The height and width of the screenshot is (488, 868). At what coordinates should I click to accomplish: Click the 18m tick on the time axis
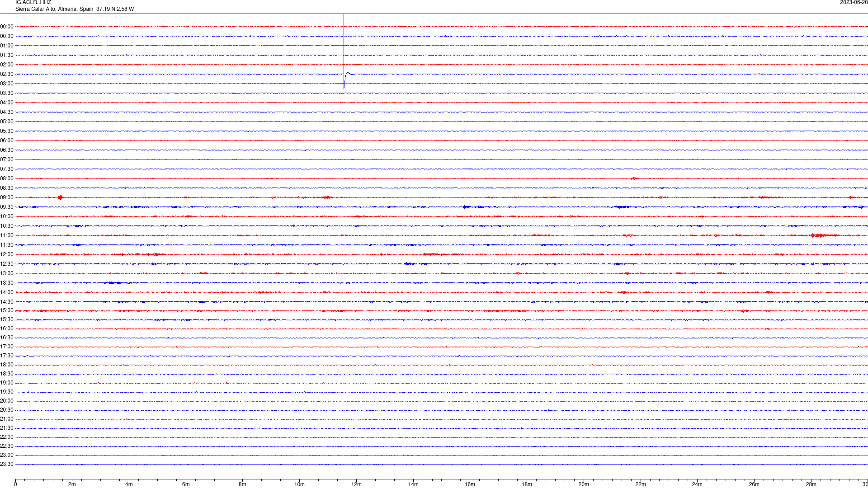coord(527,484)
